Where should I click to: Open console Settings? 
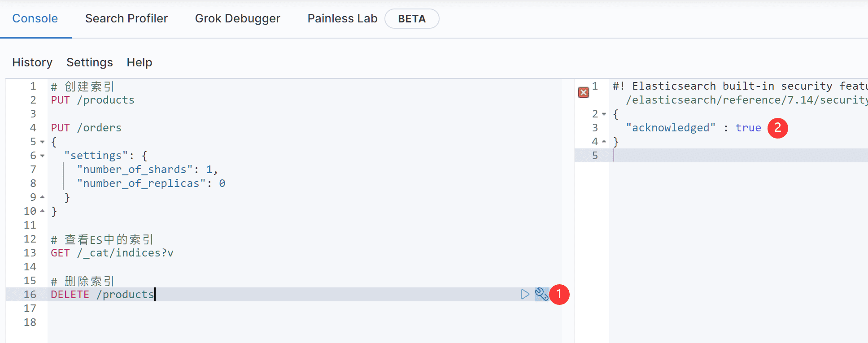89,62
